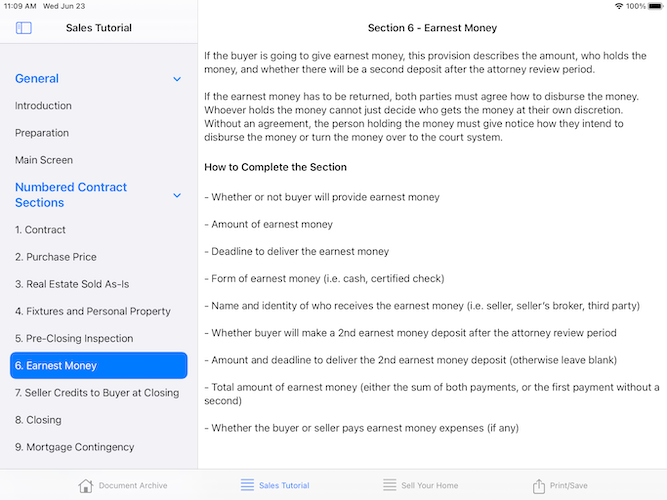
Task: Toggle the sidebar panel icon
Action: [23, 28]
